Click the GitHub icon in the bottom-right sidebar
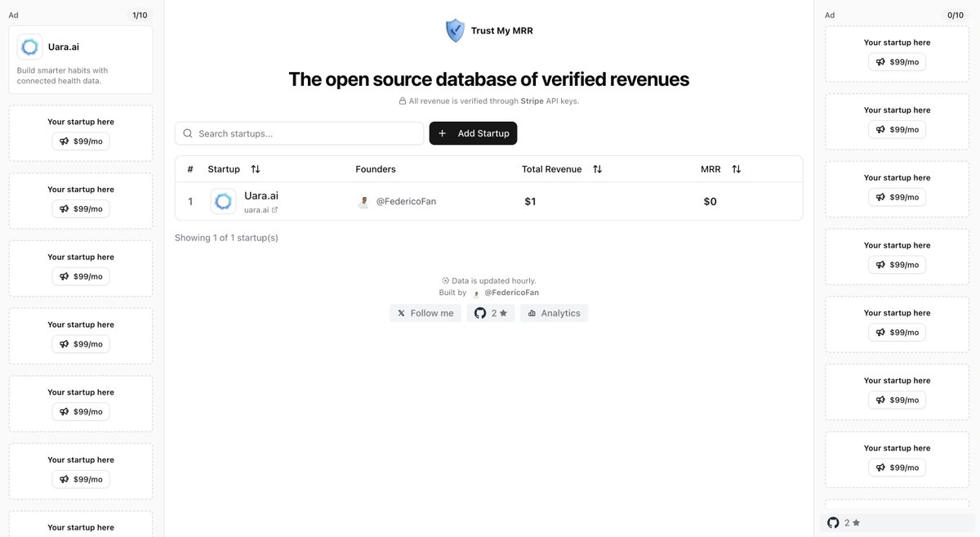This screenshot has height=537, width=980. 832,521
